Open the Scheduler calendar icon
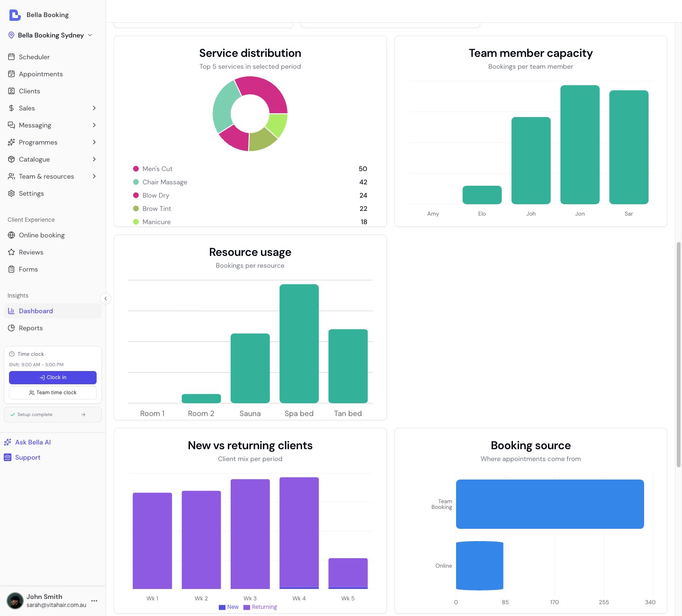The image size is (682, 616). (11, 57)
